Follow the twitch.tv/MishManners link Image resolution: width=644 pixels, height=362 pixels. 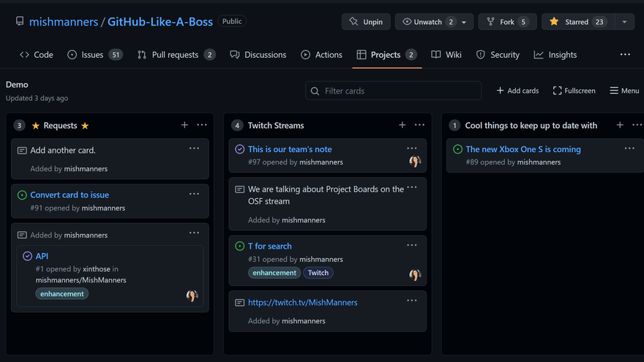(x=303, y=303)
